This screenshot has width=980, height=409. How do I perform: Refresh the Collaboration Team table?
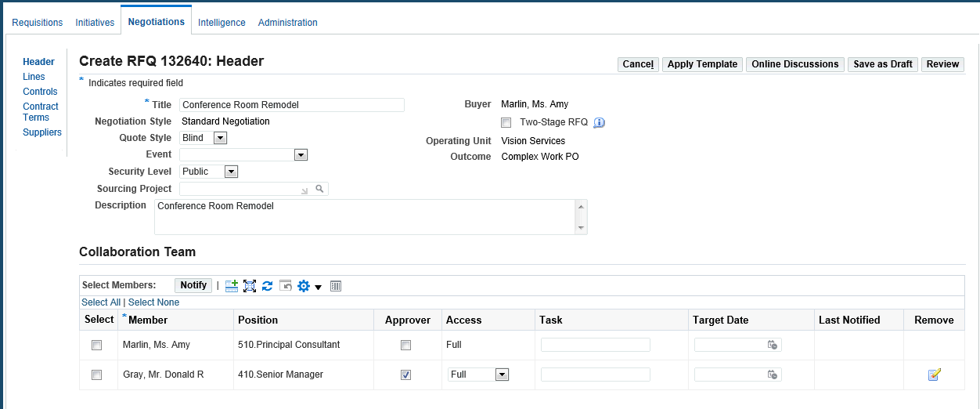(267, 286)
